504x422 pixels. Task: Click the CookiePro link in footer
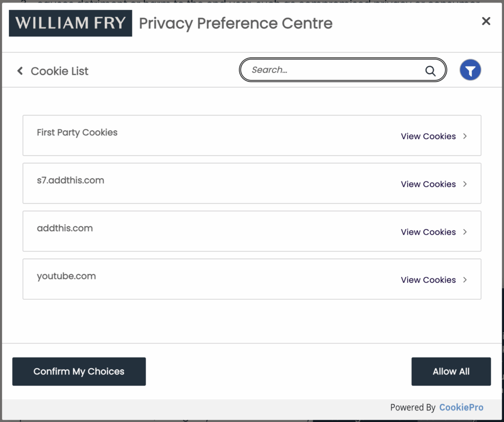point(461,407)
